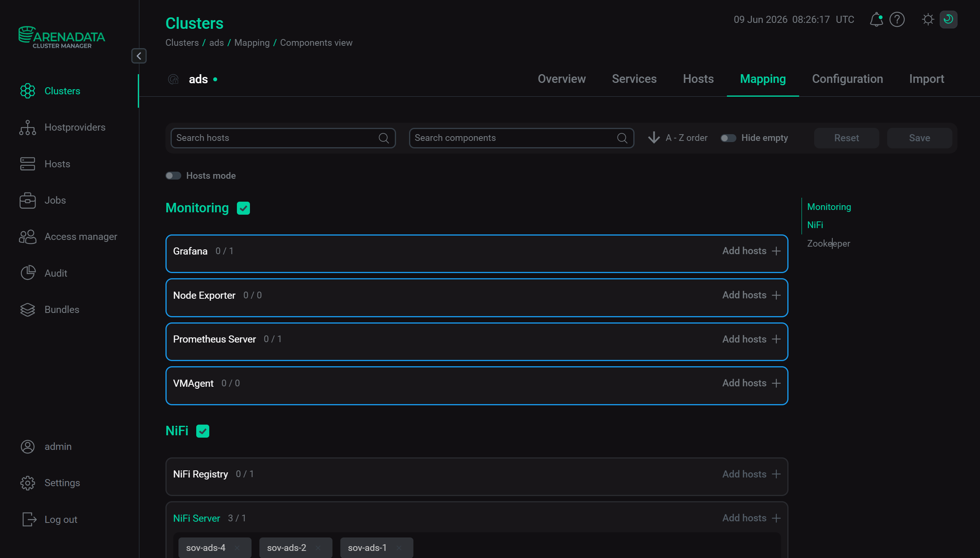Click the Monitoring section heading
The image size is (980, 558).
click(x=197, y=208)
